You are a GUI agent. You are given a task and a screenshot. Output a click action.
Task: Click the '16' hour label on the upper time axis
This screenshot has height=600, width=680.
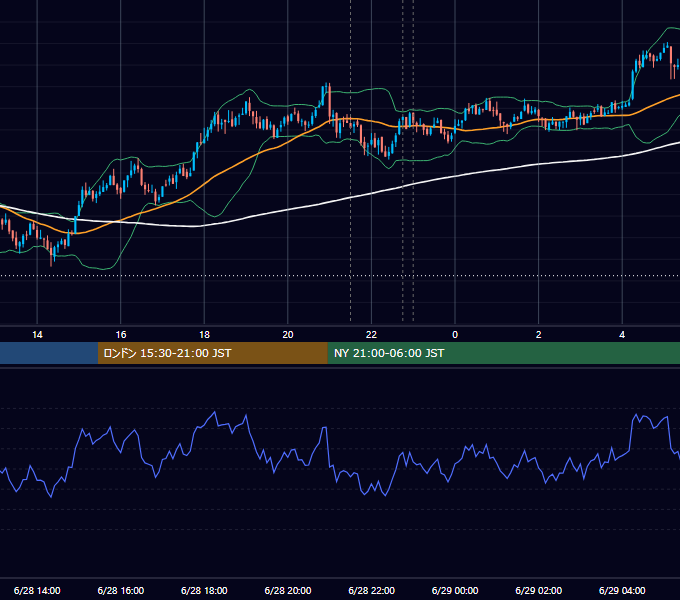point(121,335)
